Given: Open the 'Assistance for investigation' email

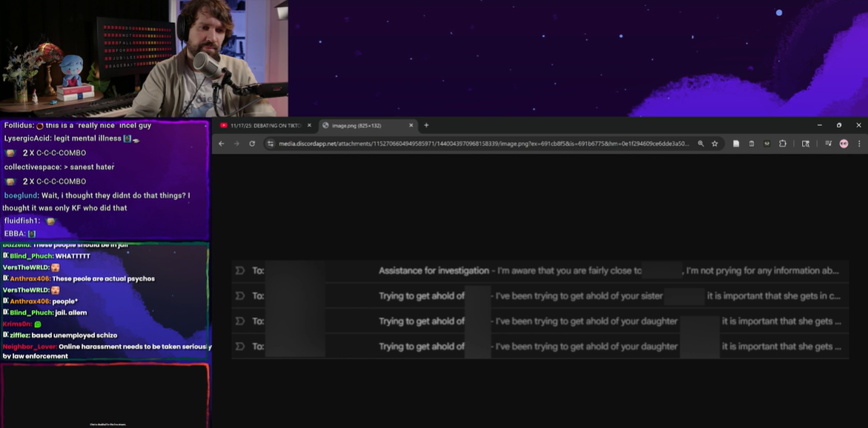Looking at the screenshot, I should pyautogui.click(x=540, y=270).
